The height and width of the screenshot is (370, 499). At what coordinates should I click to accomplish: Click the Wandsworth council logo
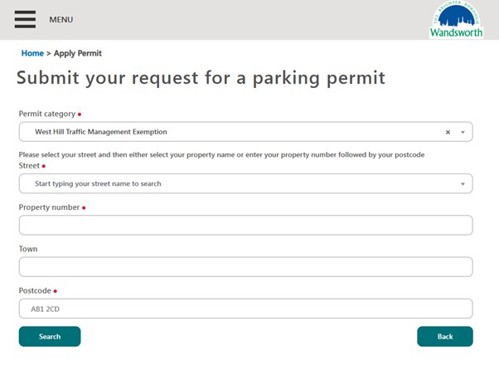click(456, 20)
